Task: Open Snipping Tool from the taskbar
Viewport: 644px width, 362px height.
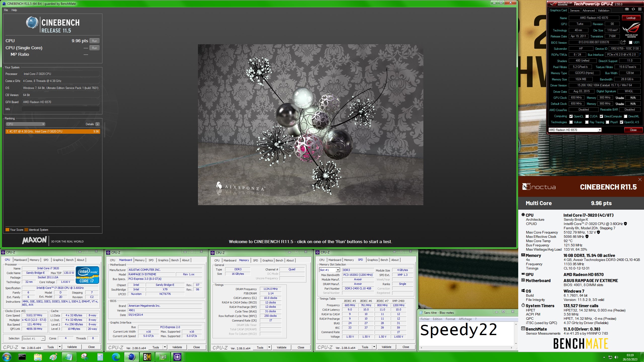Action: (x=85, y=357)
